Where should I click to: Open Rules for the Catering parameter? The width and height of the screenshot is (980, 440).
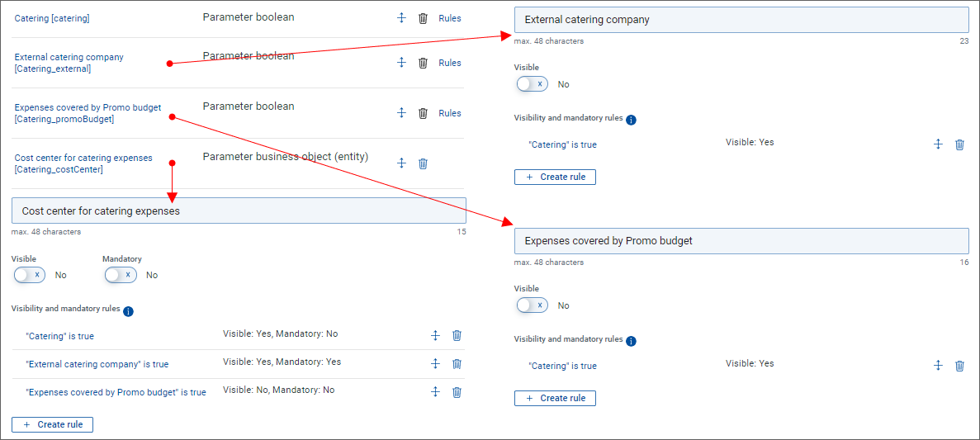tap(450, 18)
